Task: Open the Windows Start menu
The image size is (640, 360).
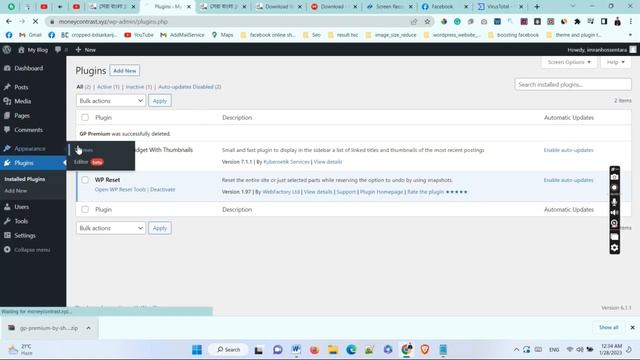Action: tap(197, 350)
